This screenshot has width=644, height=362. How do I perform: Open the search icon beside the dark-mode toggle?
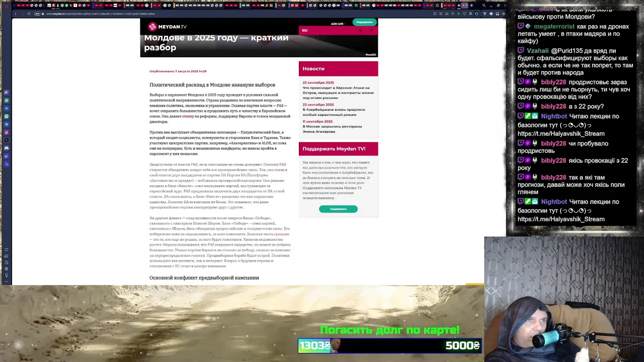click(x=371, y=30)
